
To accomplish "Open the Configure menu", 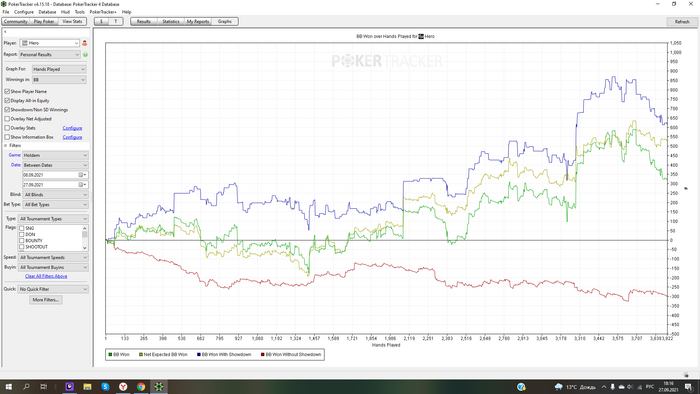I will 24,12.
